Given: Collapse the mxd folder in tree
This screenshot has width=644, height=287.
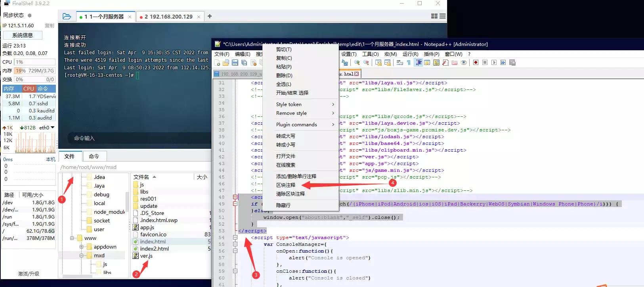Looking at the screenshot, I should 81,256.
